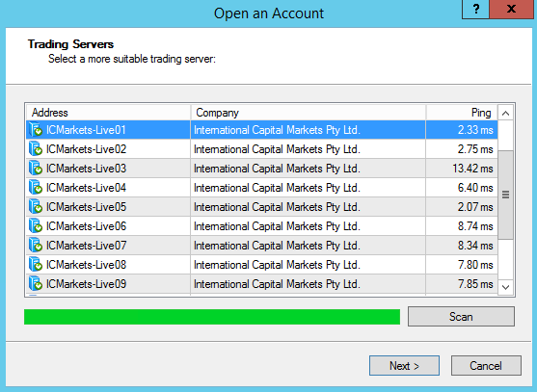
Task: Select the ICMarkets-Live06 address
Action: 86,226
